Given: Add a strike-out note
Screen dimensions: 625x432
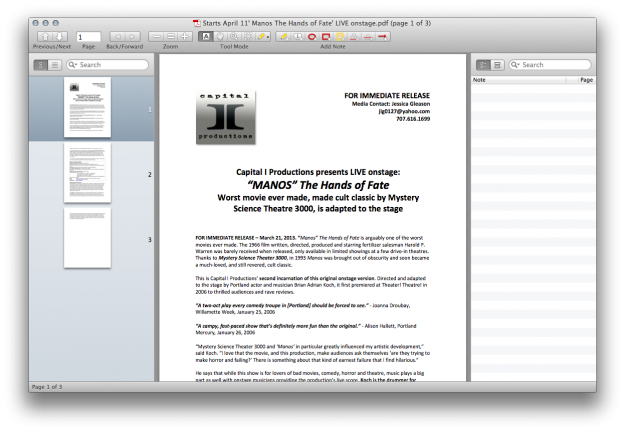Looking at the screenshot, I should (368, 37).
